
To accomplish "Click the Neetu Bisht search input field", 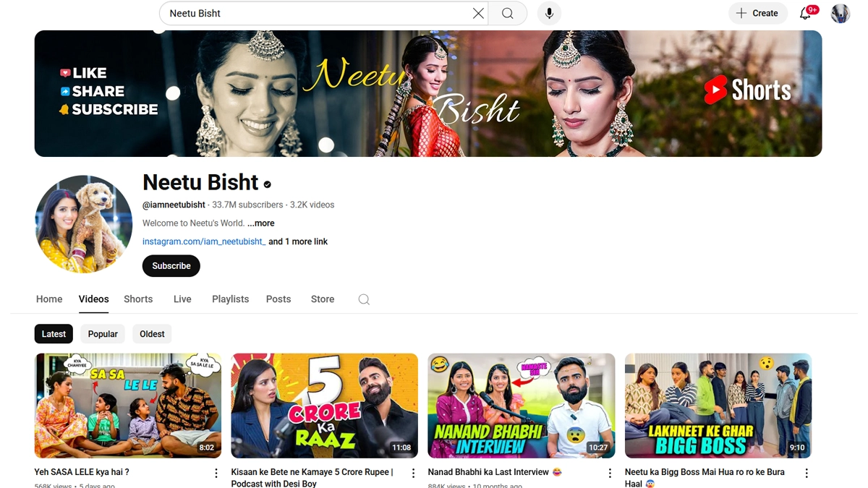I will tap(315, 13).
